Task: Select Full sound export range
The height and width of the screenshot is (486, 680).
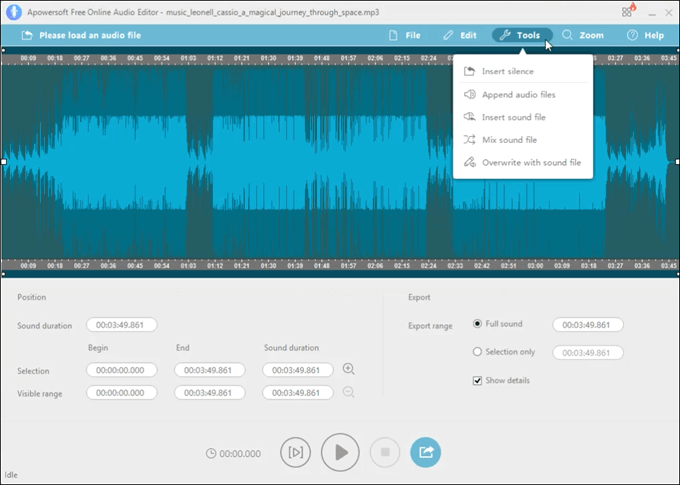Action: point(477,324)
